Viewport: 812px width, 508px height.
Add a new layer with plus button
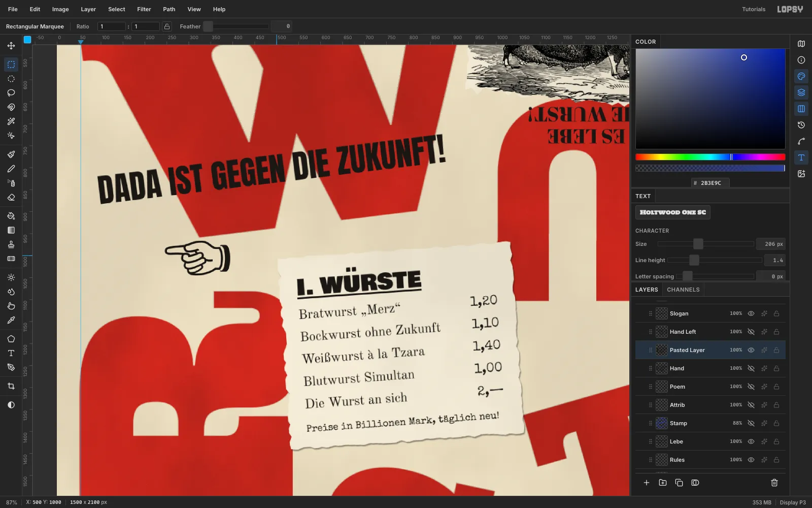(x=647, y=483)
